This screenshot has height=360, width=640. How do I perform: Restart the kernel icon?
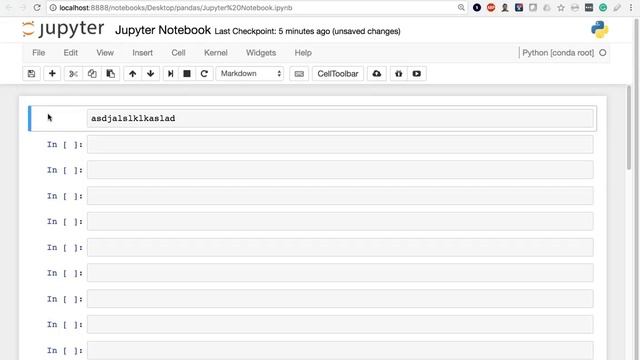point(204,74)
